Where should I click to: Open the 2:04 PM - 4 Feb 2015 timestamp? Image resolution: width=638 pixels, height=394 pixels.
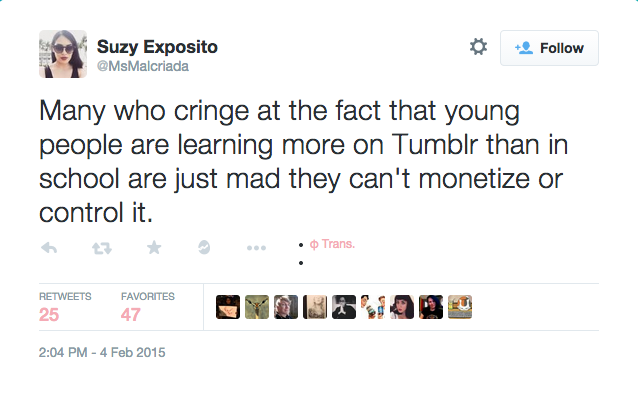[x=102, y=352]
